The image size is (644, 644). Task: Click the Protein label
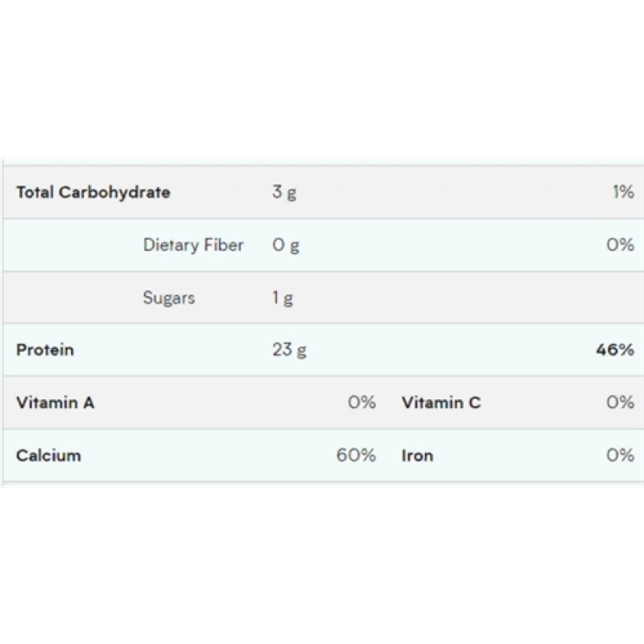click(x=45, y=350)
